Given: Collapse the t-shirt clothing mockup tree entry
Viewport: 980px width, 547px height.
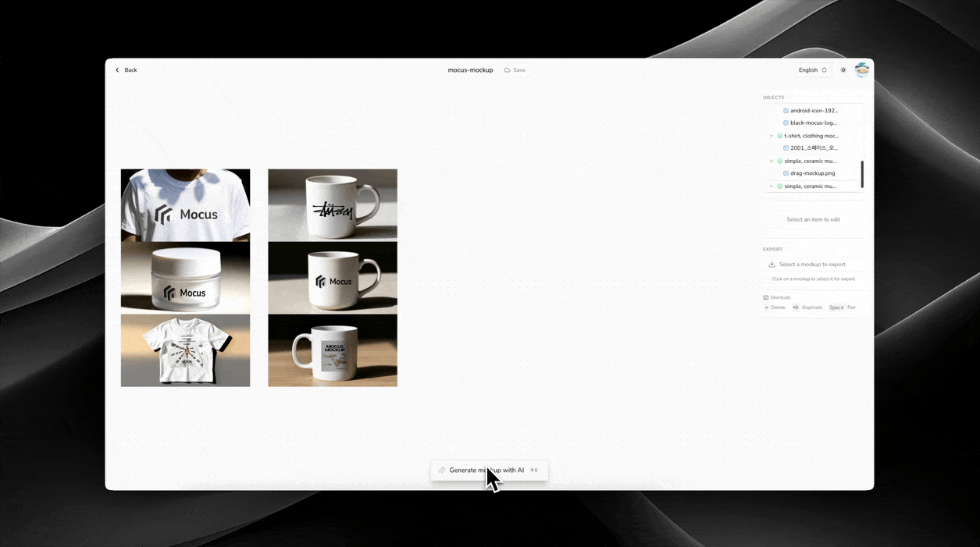Looking at the screenshot, I should pos(770,135).
